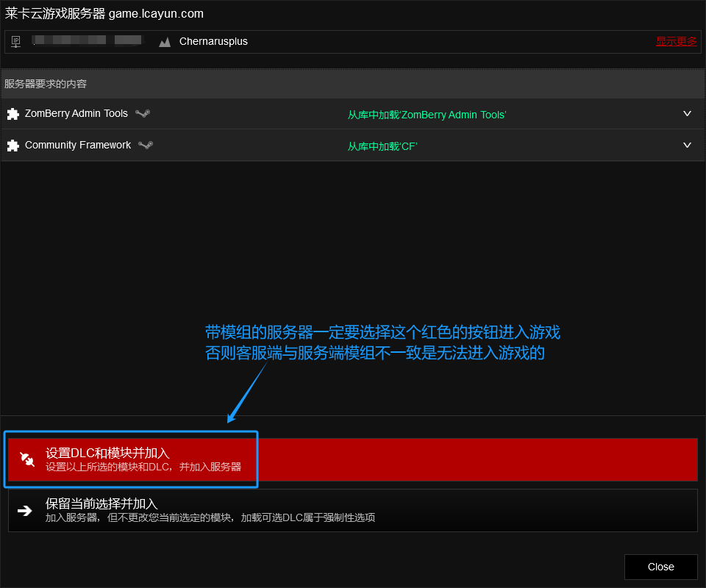Click the arrow icon beside 保留当前选择并加入
706x588 pixels.
pyautogui.click(x=25, y=510)
